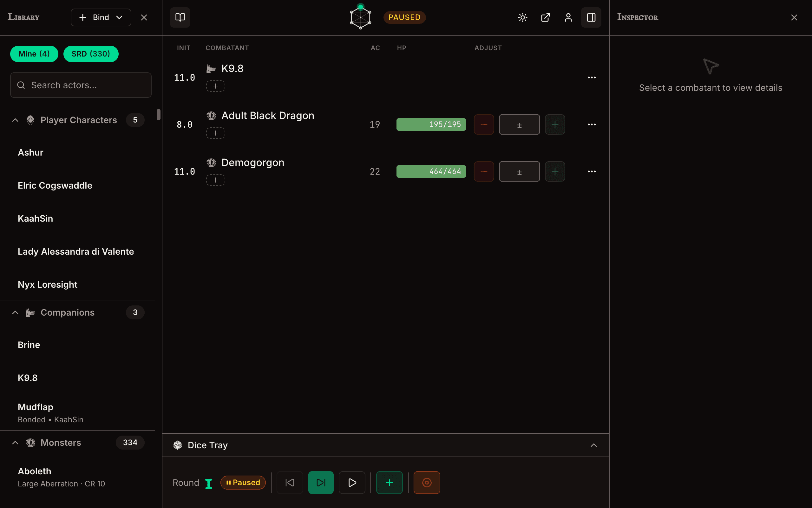Image resolution: width=812 pixels, height=508 pixels.
Task: Open more options for Demogorgon
Action: (592, 171)
